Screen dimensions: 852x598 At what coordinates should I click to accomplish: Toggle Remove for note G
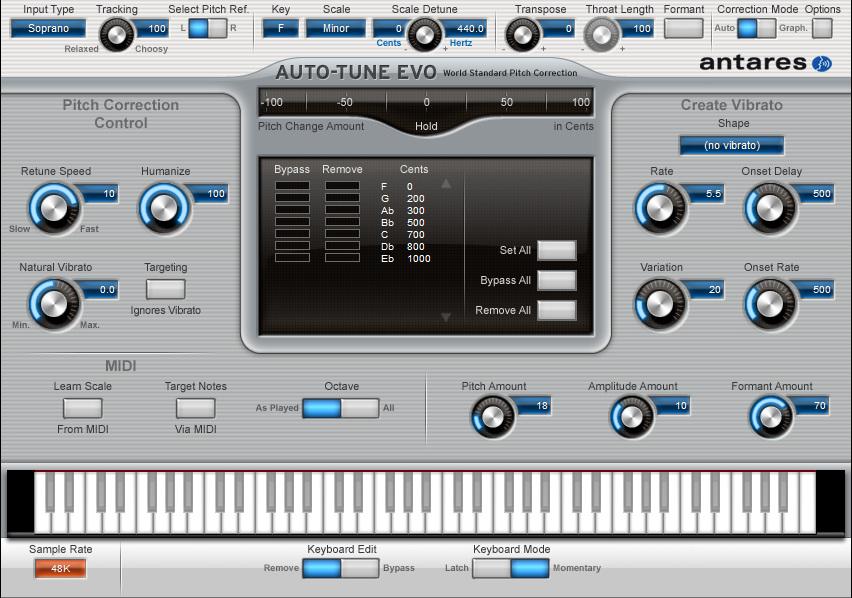tap(342, 198)
